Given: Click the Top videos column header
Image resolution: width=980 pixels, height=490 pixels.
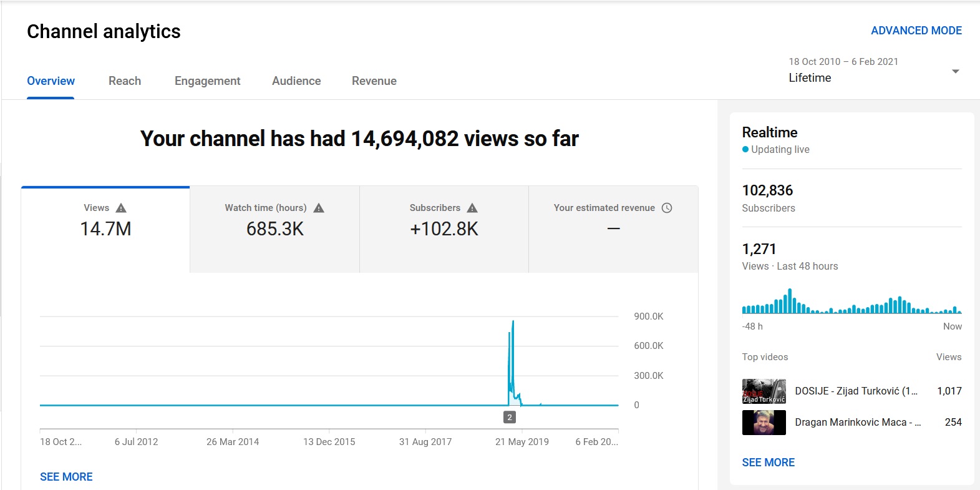Looking at the screenshot, I should [765, 357].
